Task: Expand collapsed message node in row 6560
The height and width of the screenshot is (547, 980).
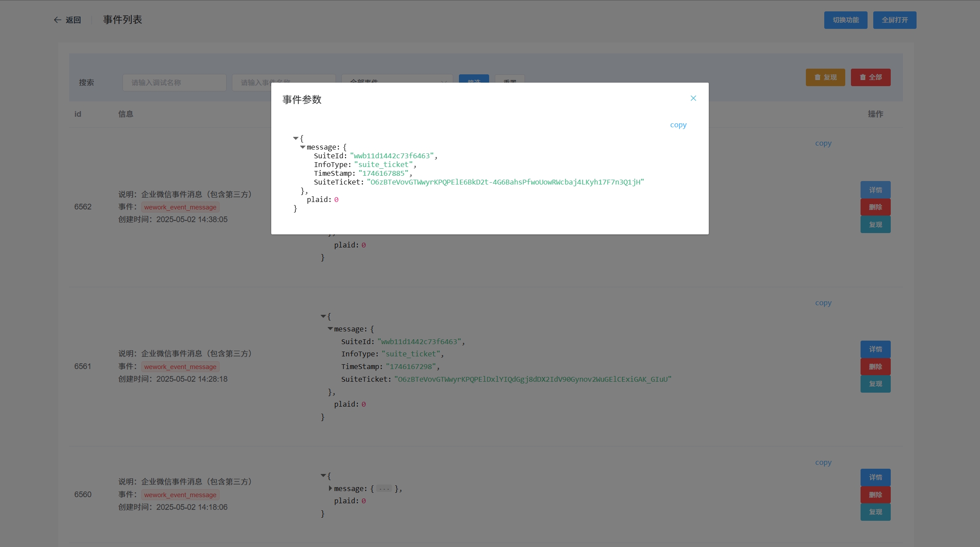Action: 330,488
